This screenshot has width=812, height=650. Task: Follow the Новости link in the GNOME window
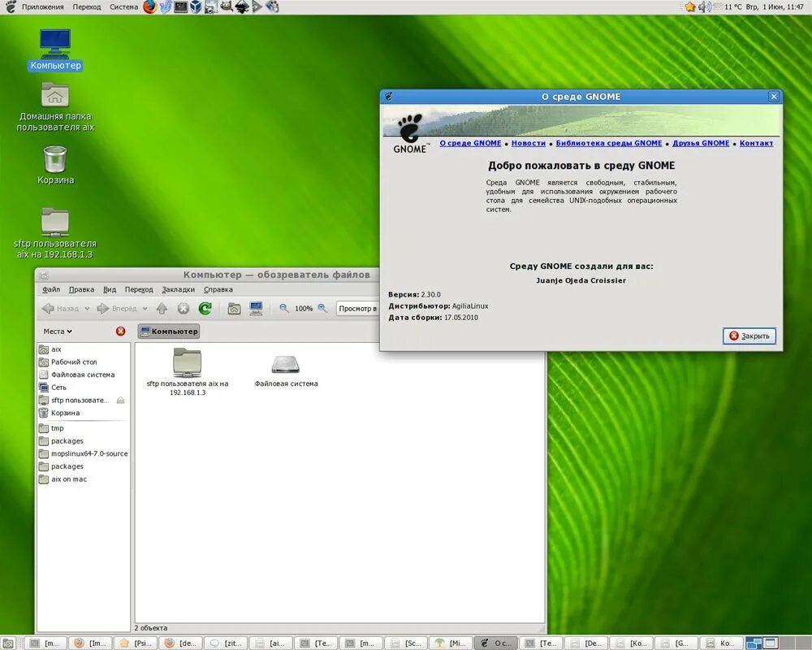click(529, 142)
